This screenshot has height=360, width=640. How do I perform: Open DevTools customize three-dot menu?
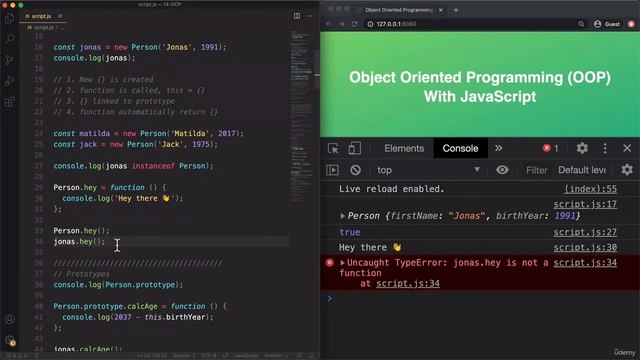point(605,148)
